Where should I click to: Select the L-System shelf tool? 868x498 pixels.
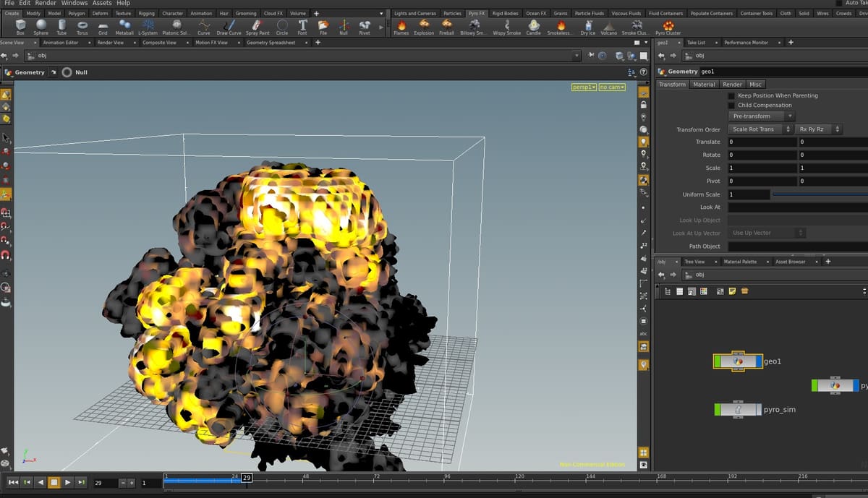tap(148, 27)
